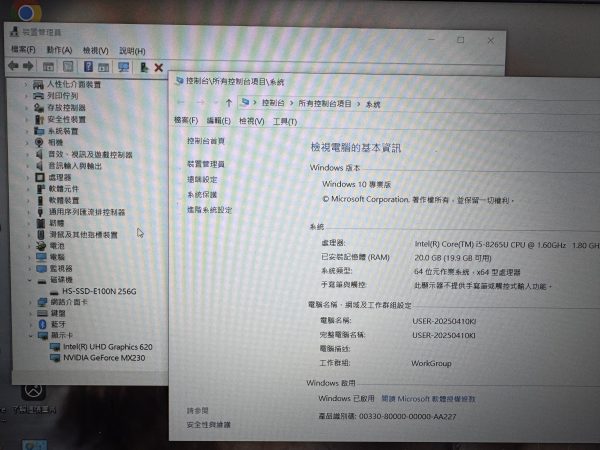
Task: Open 檔案(F) menu in the System window
Action: 186,120
